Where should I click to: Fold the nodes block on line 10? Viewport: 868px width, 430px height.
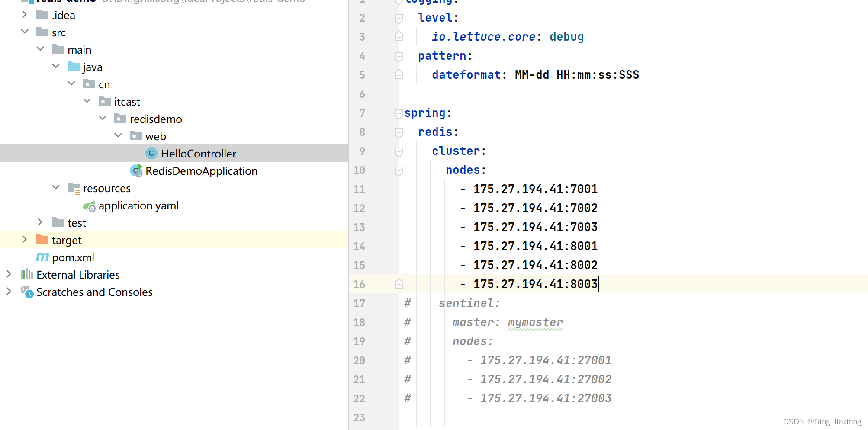tap(399, 170)
